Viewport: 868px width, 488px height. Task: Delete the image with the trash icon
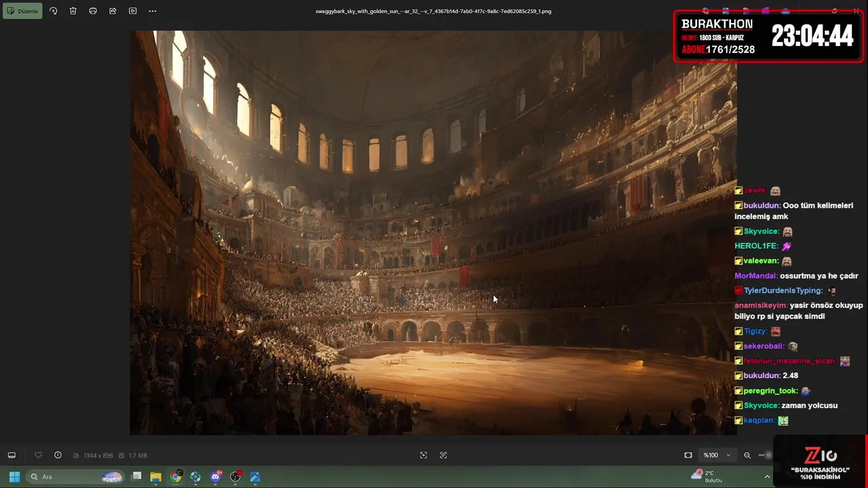pos(73,11)
